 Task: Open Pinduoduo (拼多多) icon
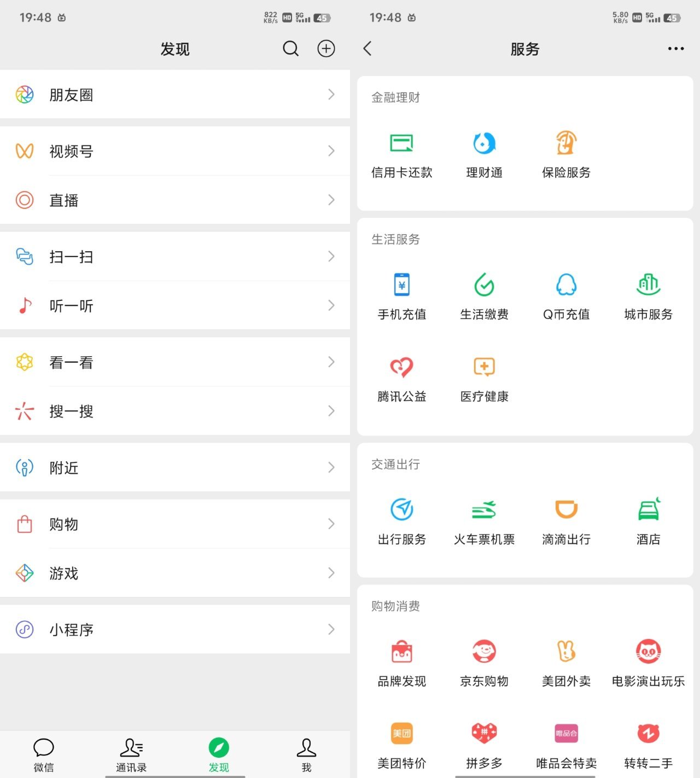point(485,733)
